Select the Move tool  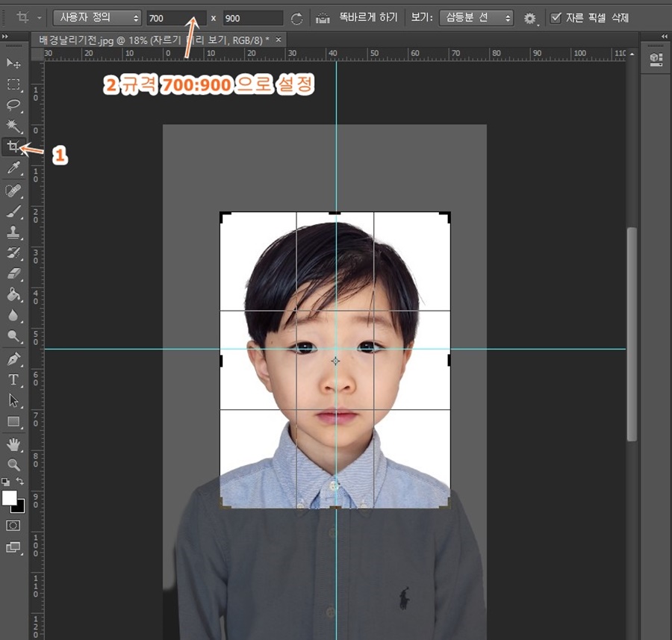pyautogui.click(x=13, y=63)
